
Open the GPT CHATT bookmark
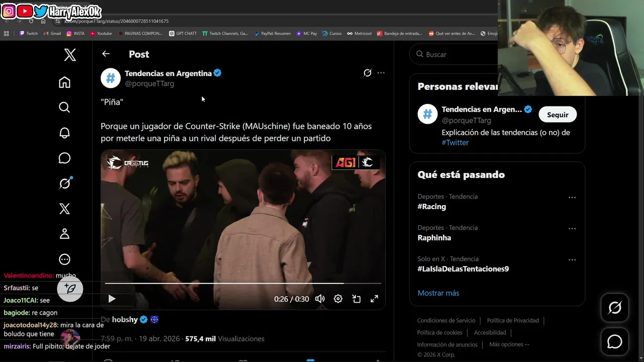pos(183,34)
